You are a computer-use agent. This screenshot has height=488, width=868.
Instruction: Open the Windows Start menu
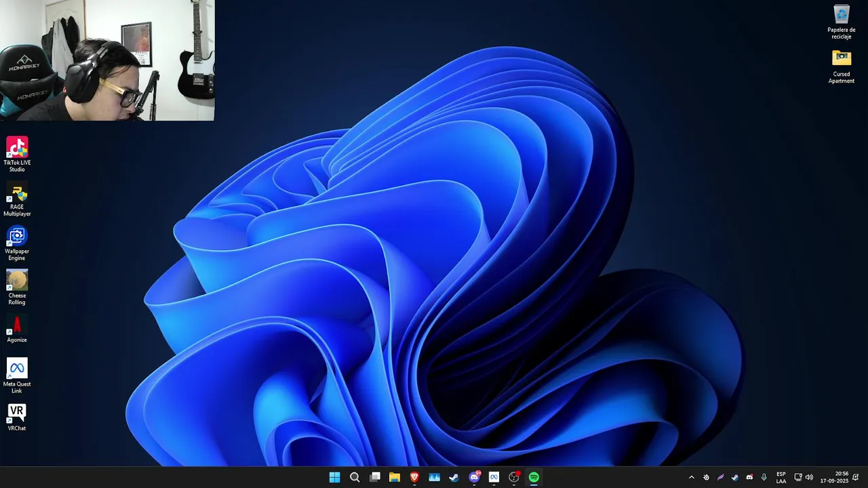(334, 477)
